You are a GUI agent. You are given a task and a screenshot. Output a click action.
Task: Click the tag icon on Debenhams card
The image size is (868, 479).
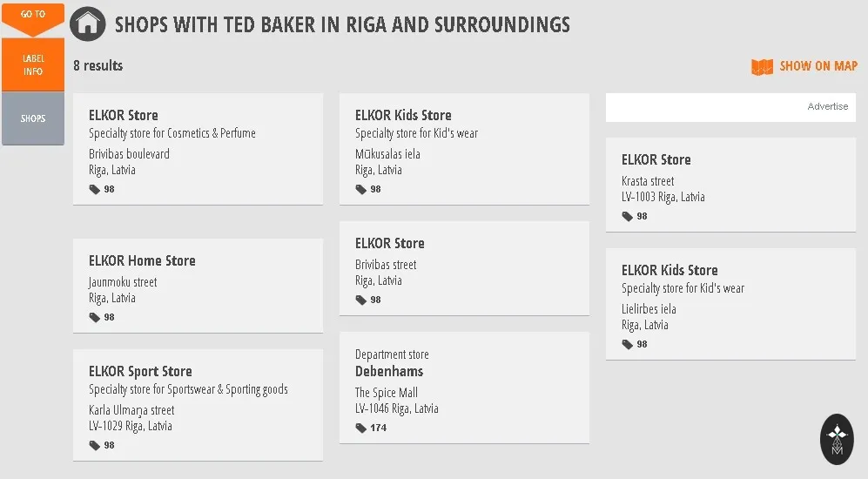coord(361,428)
